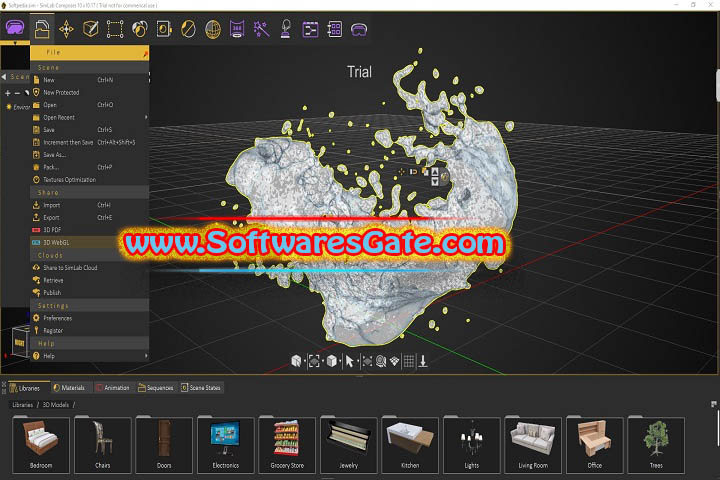Choose Export under Share
Image resolution: width=720 pixels, height=480 pixels.
pyautogui.click(x=90, y=217)
